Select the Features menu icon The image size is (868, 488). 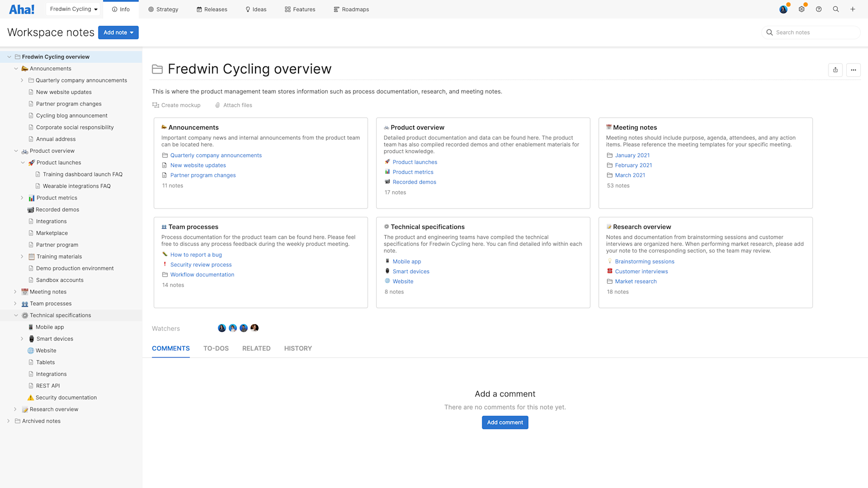287,9
